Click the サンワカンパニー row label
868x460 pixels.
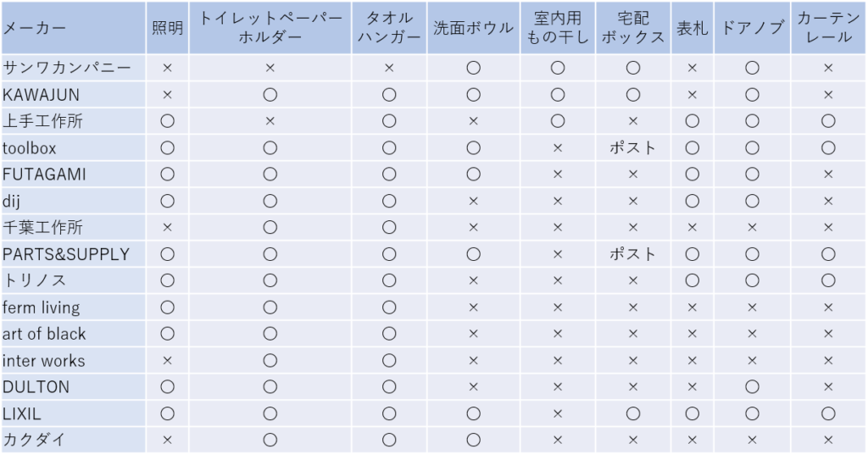point(73,68)
